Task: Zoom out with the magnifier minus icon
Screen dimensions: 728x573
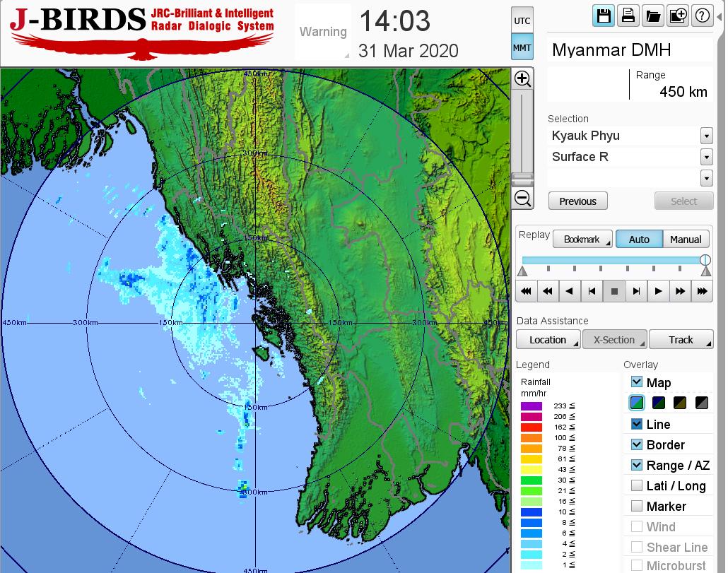Action: click(x=522, y=198)
